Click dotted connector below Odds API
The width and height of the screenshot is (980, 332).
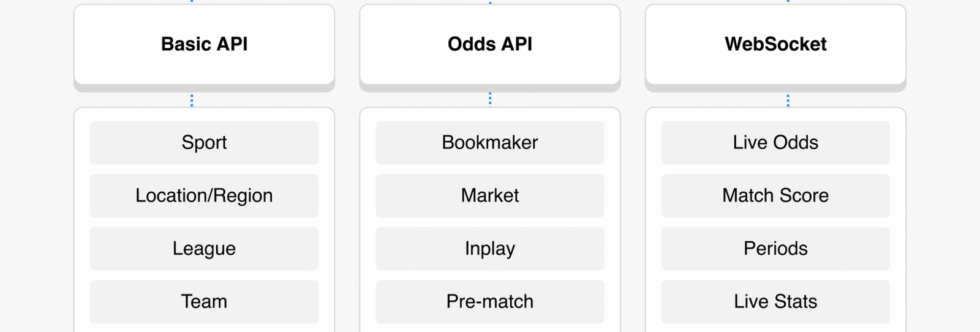click(490, 99)
